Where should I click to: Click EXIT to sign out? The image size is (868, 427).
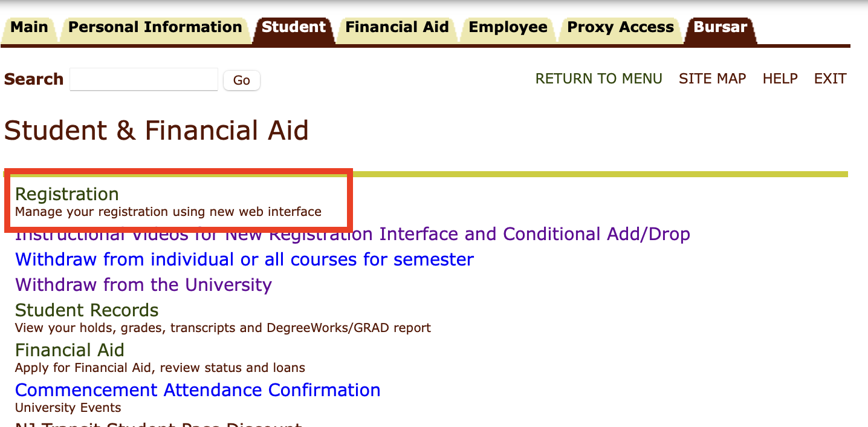tap(830, 79)
